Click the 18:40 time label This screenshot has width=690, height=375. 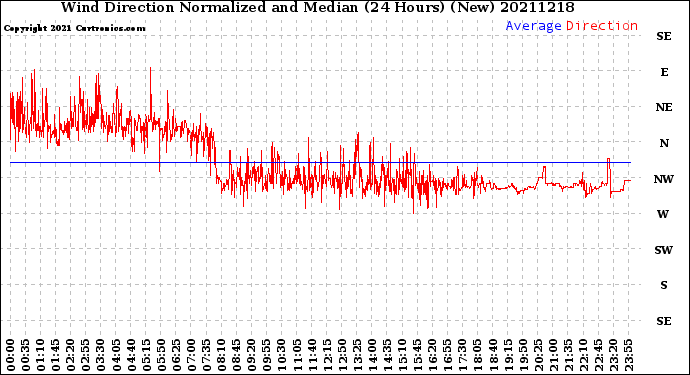(x=493, y=355)
